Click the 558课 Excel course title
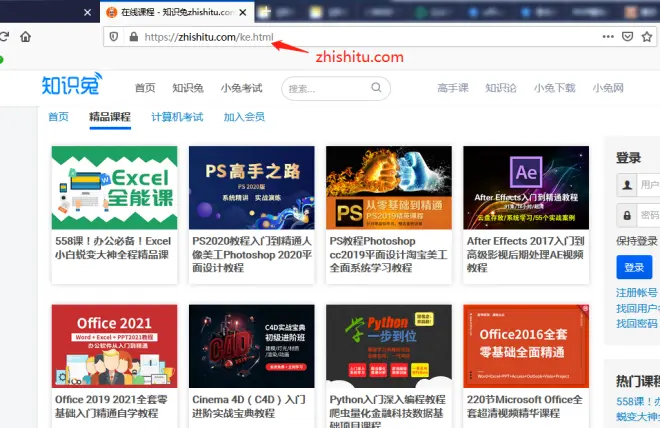Viewport: 660px width, 428px height. 113,248
